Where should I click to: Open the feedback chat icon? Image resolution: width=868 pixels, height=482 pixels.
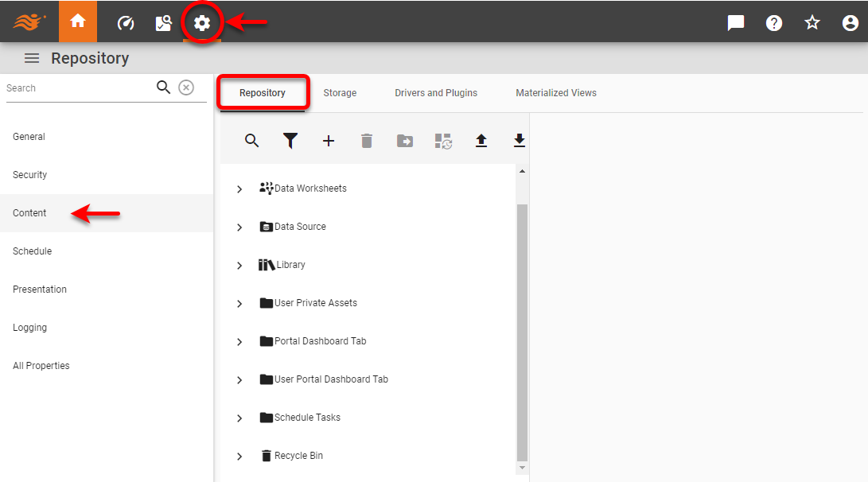(x=735, y=21)
